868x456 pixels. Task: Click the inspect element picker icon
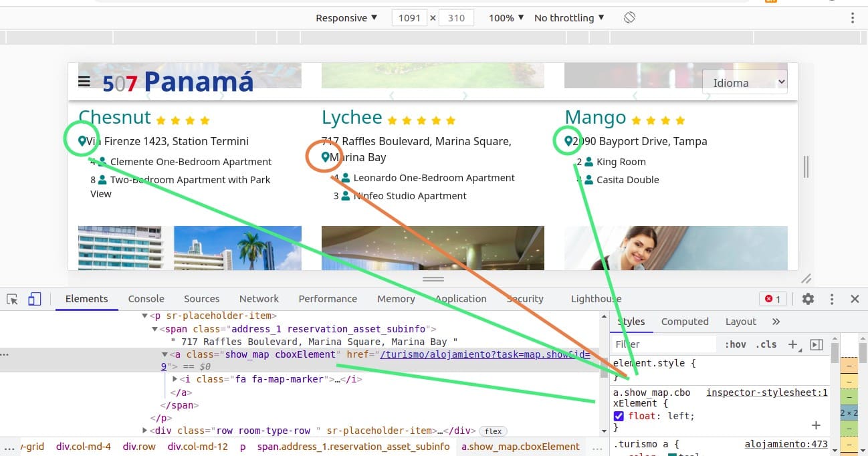pos(12,299)
